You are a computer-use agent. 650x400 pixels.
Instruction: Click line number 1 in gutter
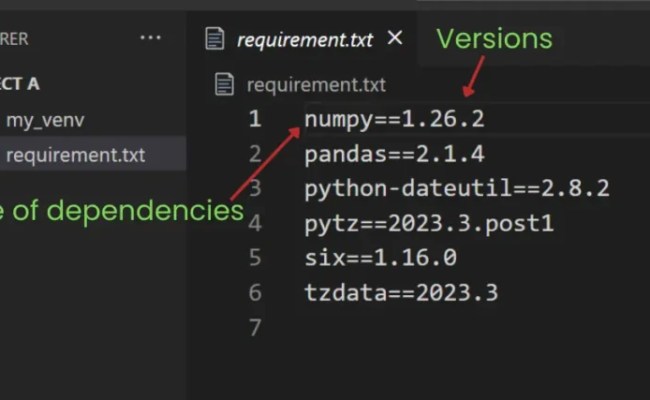255,119
